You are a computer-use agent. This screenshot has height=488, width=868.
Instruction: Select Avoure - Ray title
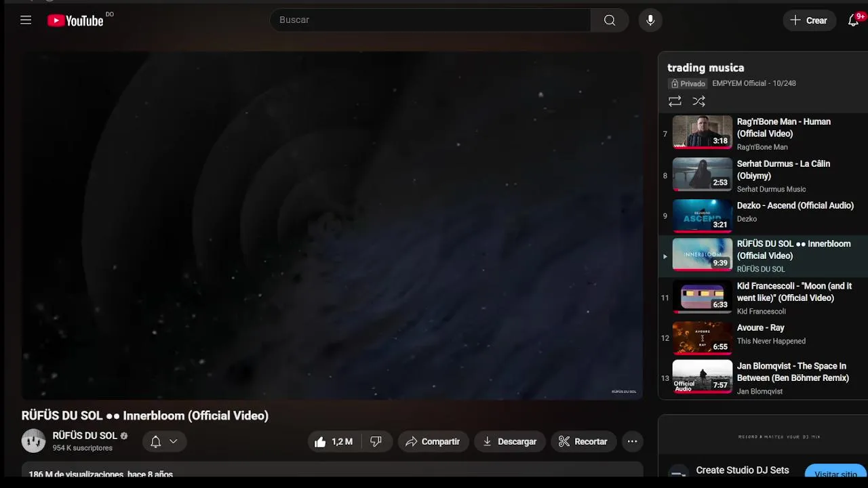pyautogui.click(x=761, y=327)
